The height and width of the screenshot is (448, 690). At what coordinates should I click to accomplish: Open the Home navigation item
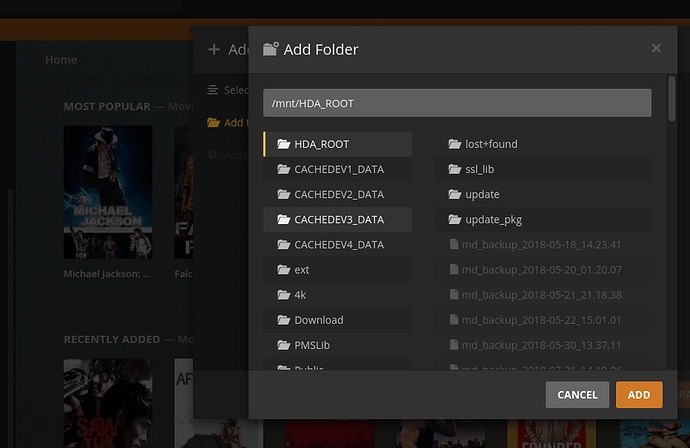click(x=61, y=60)
